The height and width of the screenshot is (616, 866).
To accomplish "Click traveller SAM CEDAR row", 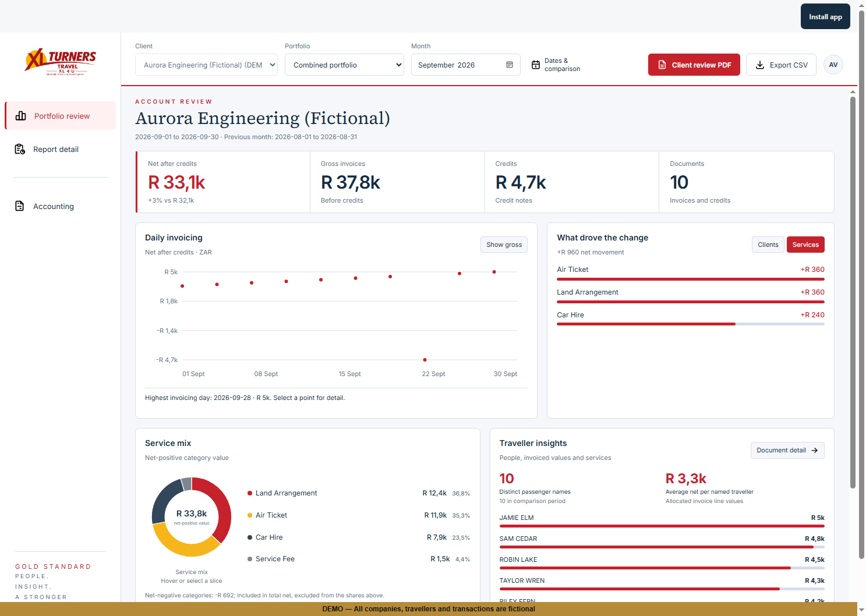I will (x=662, y=541).
